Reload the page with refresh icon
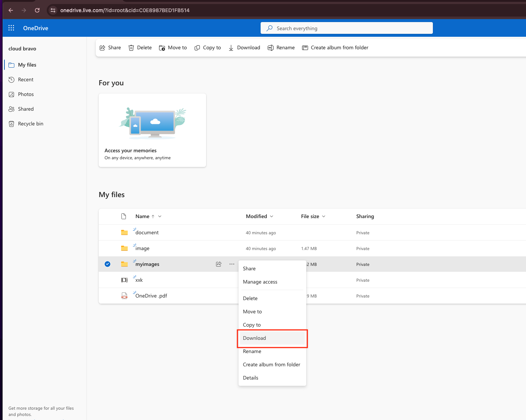Image resolution: width=526 pixels, height=420 pixels. point(37,10)
